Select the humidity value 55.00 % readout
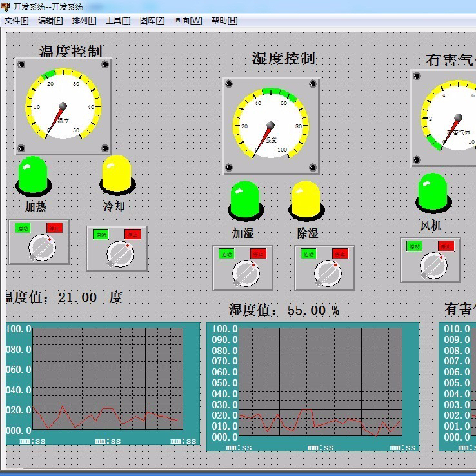The image size is (476, 476). (x=313, y=310)
